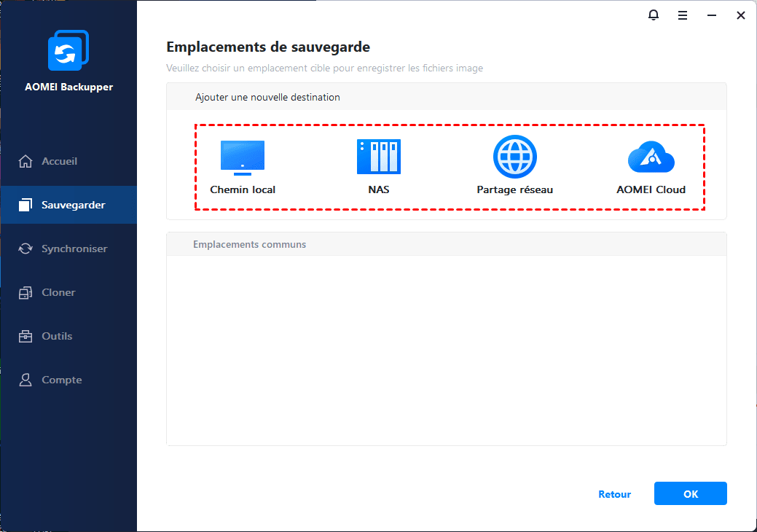Switch to Synchroniser in the sidebar
The height and width of the screenshot is (532, 757).
click(68, 249)
